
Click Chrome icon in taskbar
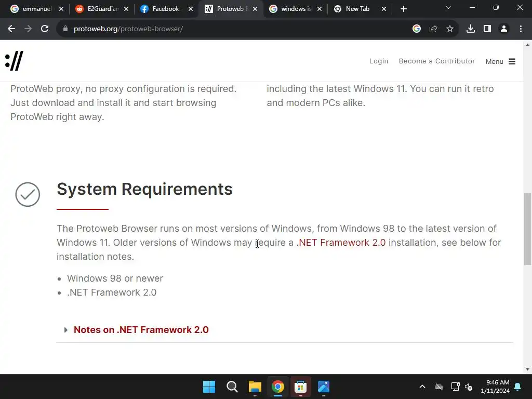pyautogui.click(x=278, y=387)
